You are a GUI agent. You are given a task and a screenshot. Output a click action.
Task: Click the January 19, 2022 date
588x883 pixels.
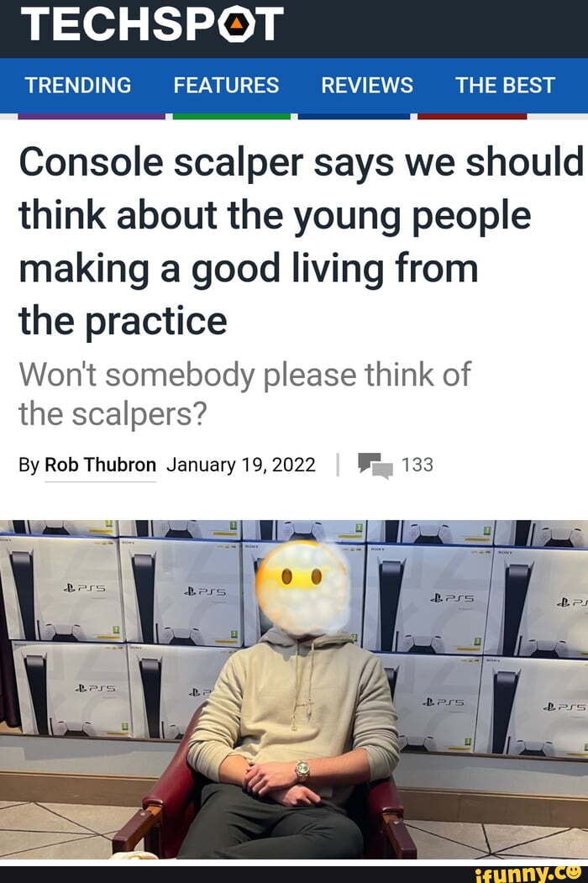(241, 465)
